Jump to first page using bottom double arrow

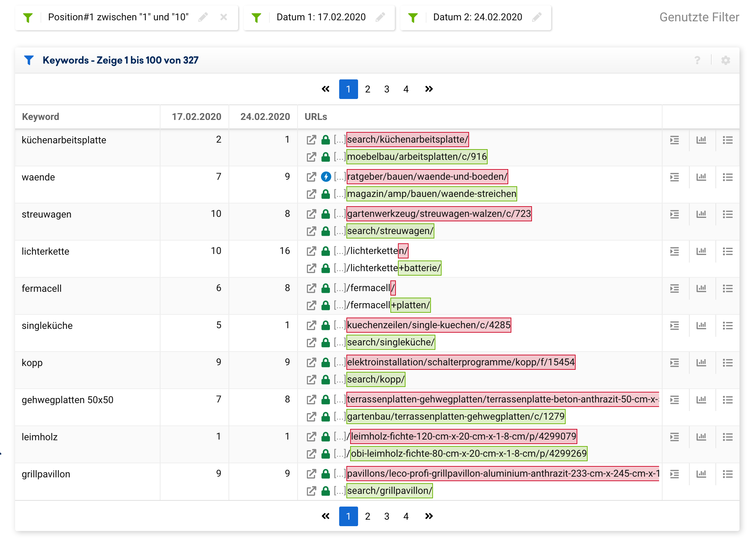[325, 516]
